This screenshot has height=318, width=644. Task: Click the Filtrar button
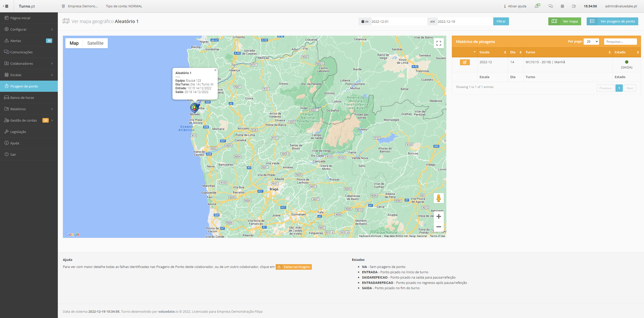[x=501, y=21]
